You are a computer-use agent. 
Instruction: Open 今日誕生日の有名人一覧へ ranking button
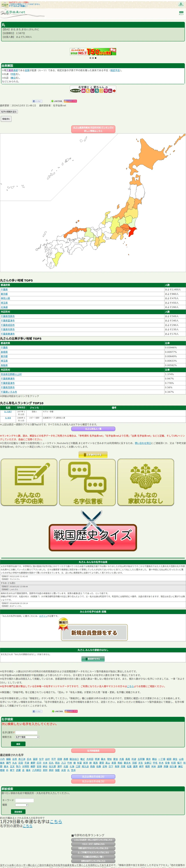tap(93, 857)
